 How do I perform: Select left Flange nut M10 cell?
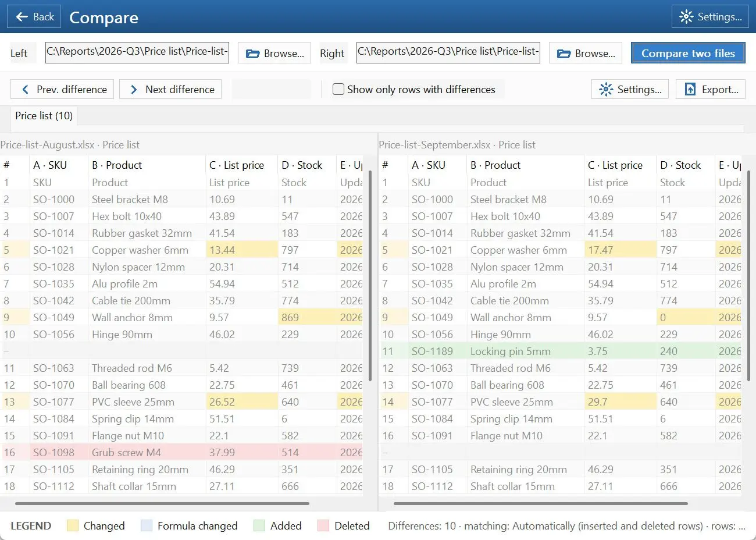click(x=147, y=435)
